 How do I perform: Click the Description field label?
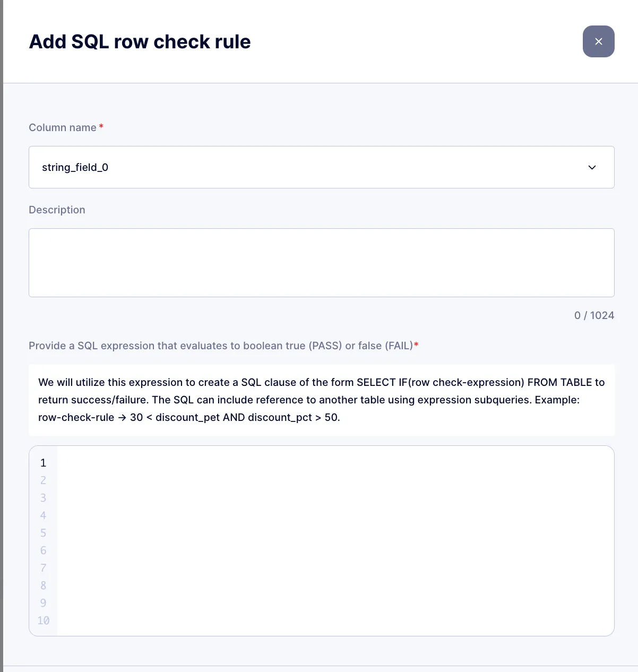57,210
